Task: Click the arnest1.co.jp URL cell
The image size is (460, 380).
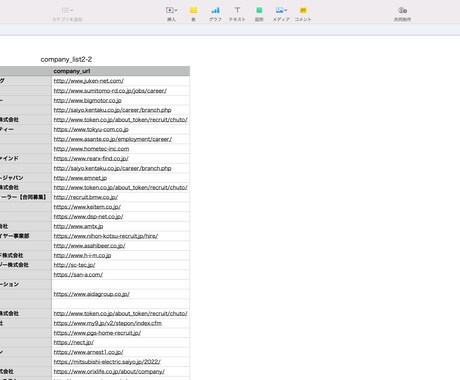Action: tap(121, 352)
